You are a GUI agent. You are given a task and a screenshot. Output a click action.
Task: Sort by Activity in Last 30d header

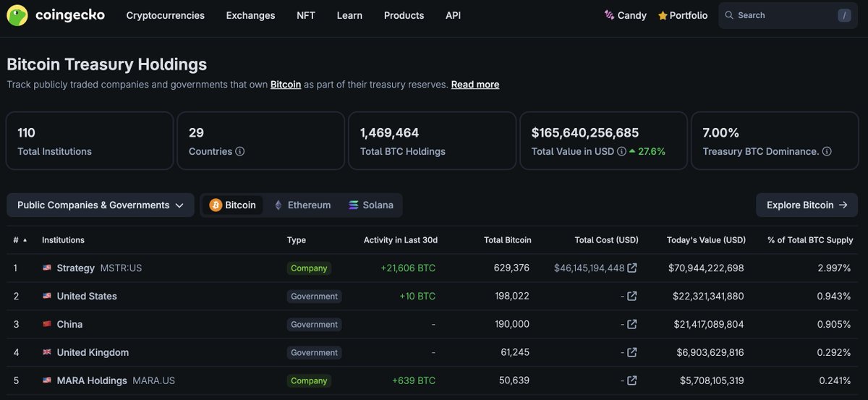click(400, 240)
